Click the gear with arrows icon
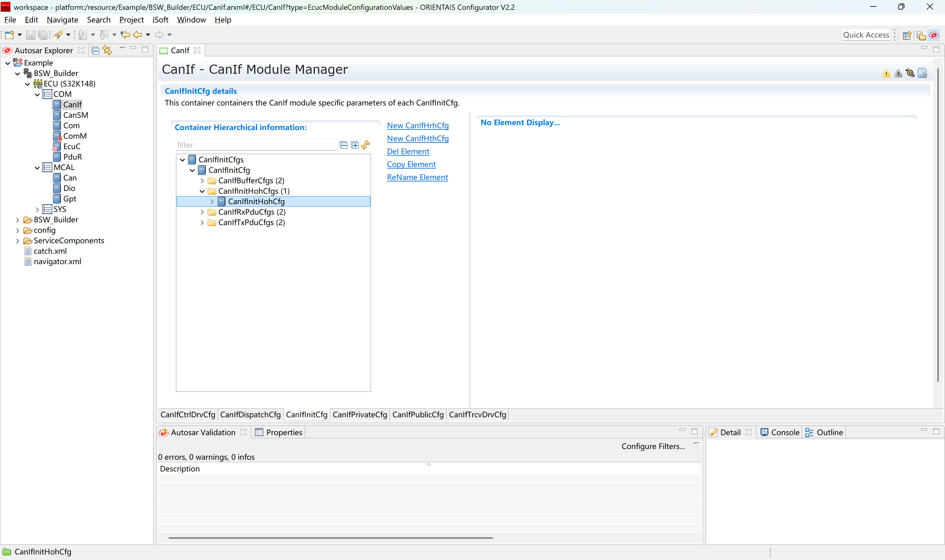The image size is (945, 560). coord(910,73)
